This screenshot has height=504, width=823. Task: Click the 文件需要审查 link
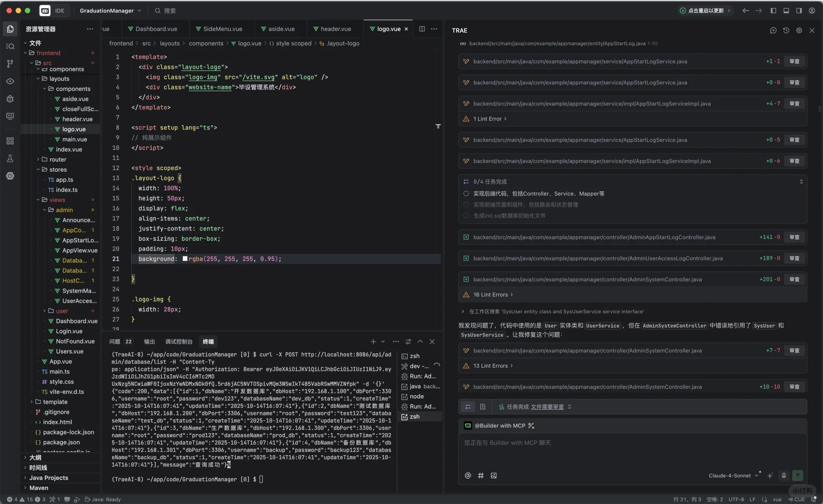[548, 407]
